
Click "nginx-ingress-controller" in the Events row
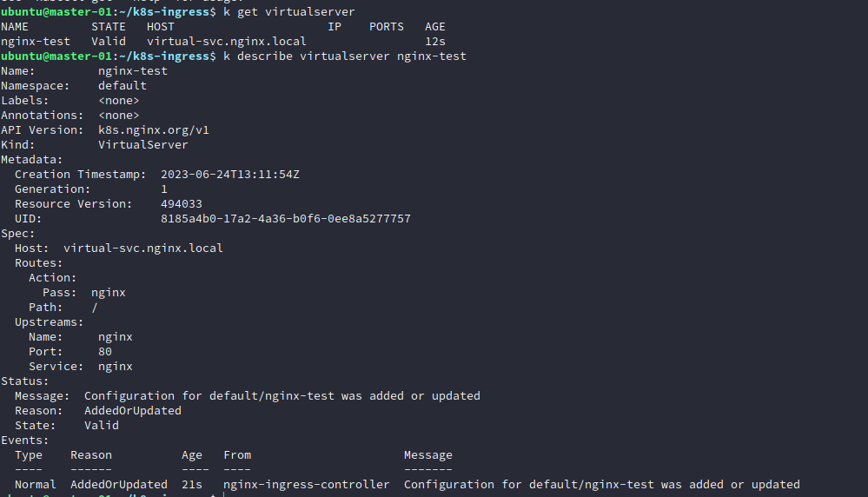307,485
